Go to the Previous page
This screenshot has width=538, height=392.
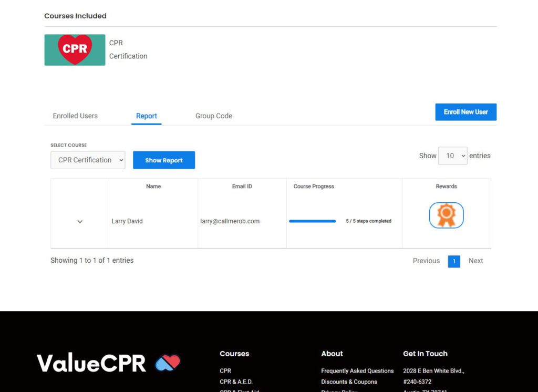pyautogui.click(x=426, y=261)
